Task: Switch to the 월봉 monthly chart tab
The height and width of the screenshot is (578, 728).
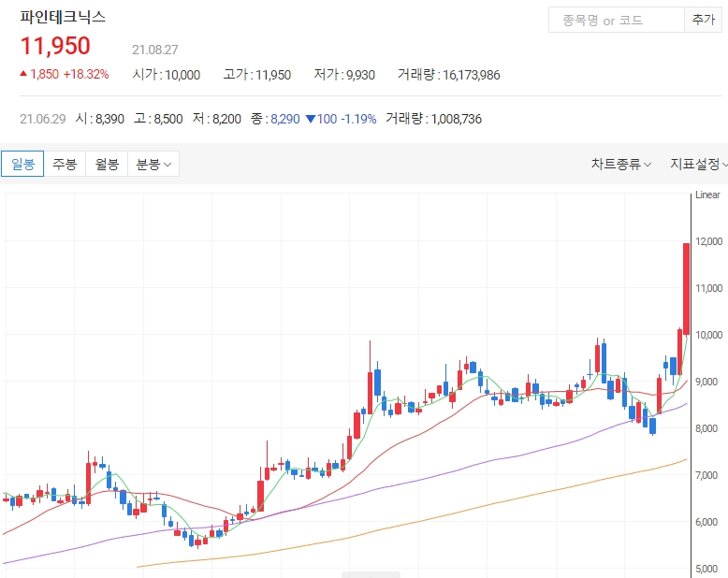Action: [107, 164]
